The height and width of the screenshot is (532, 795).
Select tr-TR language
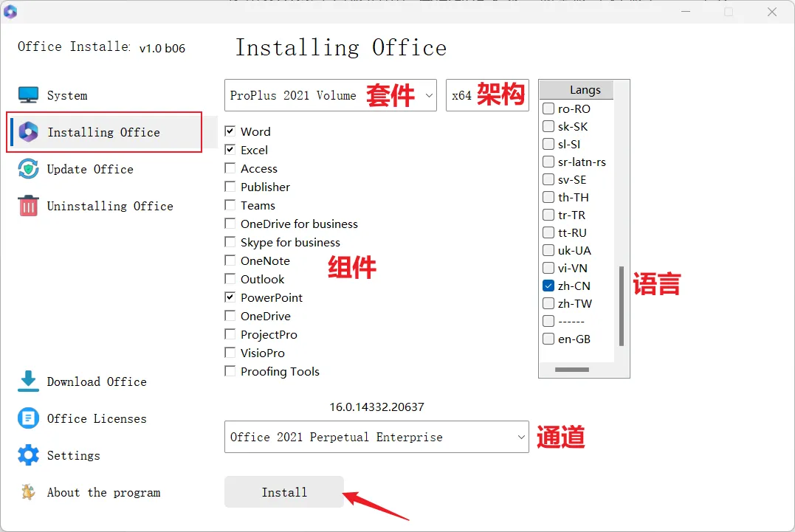tap(548, 214)
